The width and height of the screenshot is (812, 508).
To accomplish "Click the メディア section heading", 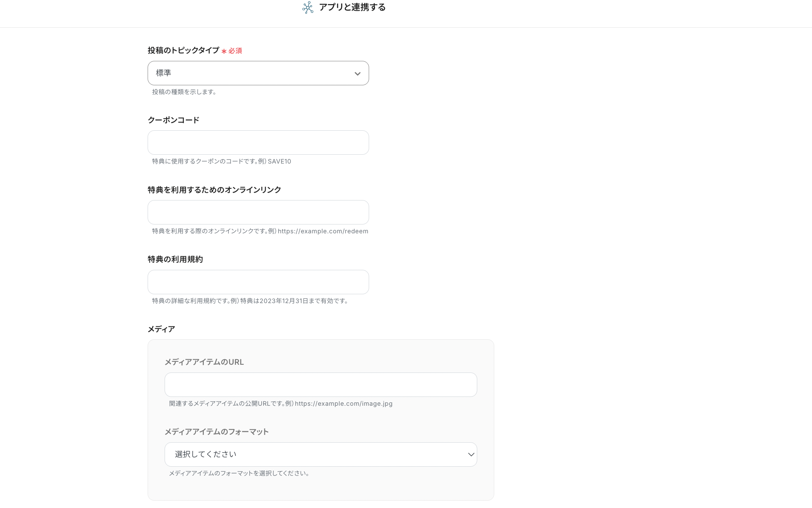I will pos(161,329).
